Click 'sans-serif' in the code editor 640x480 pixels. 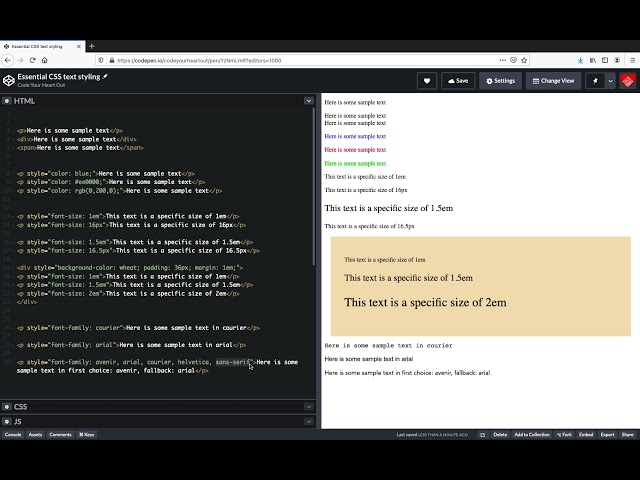pos(233,362)
